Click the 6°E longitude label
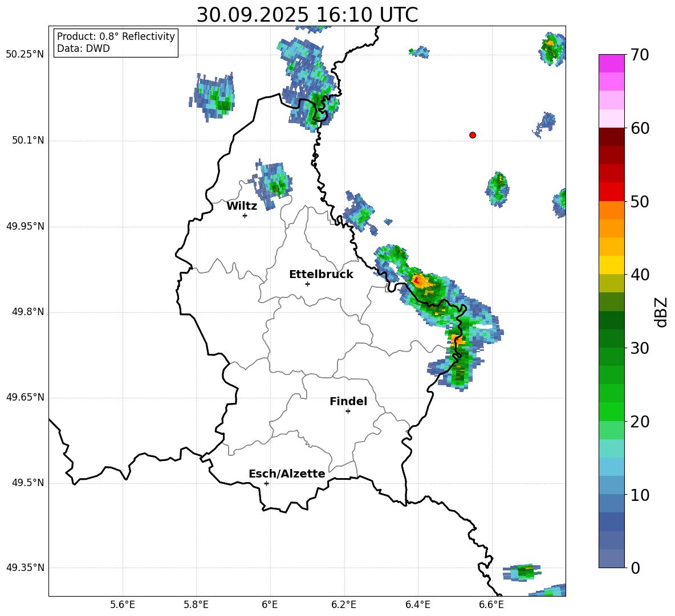 tap(270, 605)
